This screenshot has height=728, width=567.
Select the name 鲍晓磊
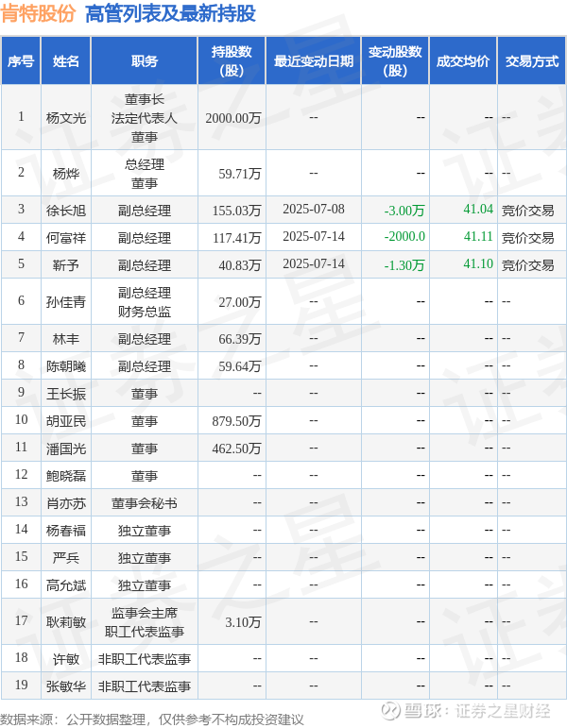(x=66, y=476)
